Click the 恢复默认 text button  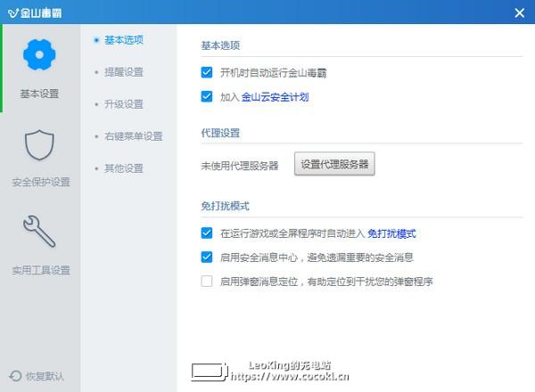(x=45, y=376)
